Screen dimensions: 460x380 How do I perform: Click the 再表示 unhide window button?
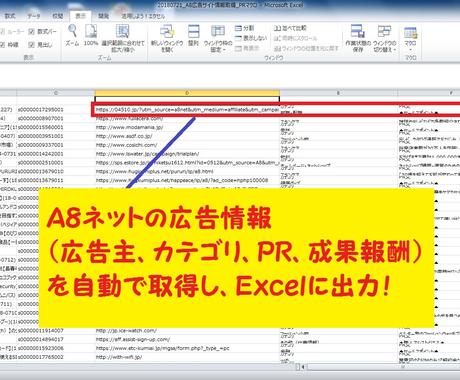[247, 48]
